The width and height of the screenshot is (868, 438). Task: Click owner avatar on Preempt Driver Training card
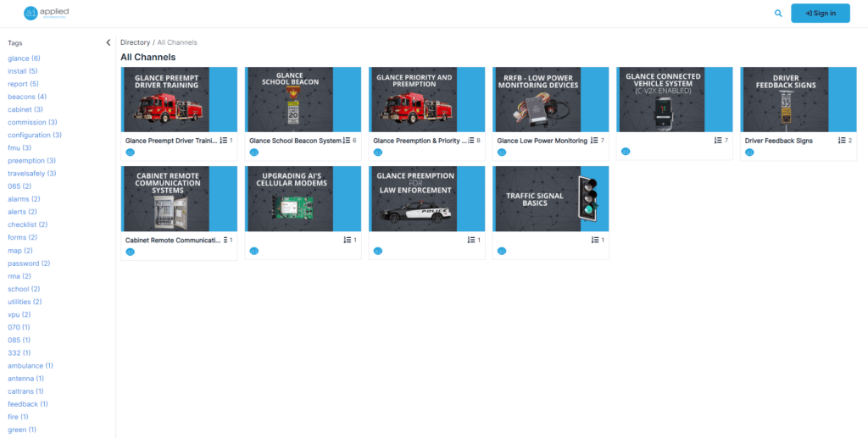point(130,152)
